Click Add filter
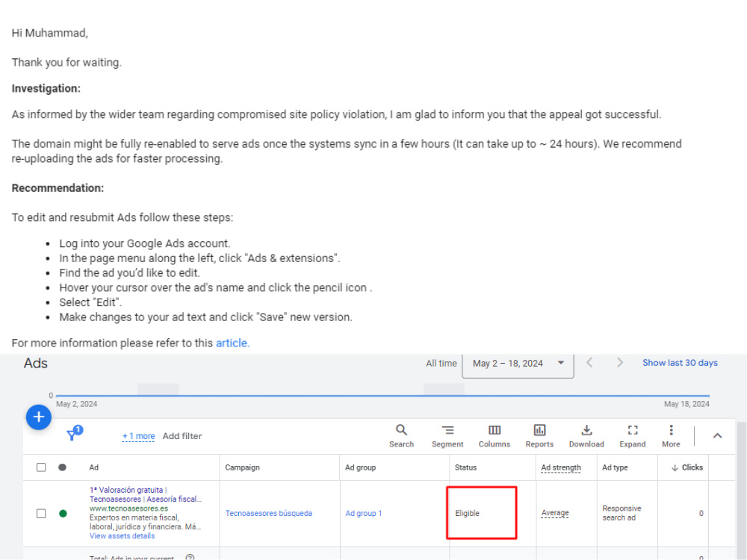The image size is (747, 560). point(182,436)
